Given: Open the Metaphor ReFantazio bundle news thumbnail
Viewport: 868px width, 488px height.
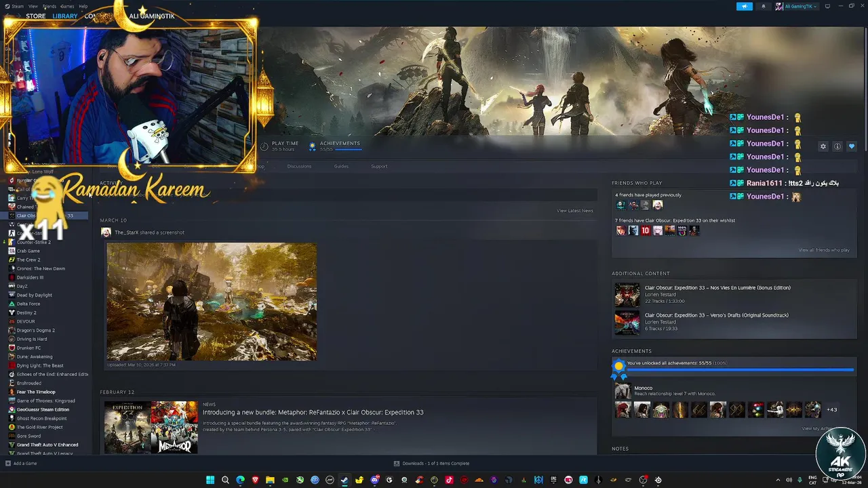Looking at the screenshot, I should pos(151,427).
